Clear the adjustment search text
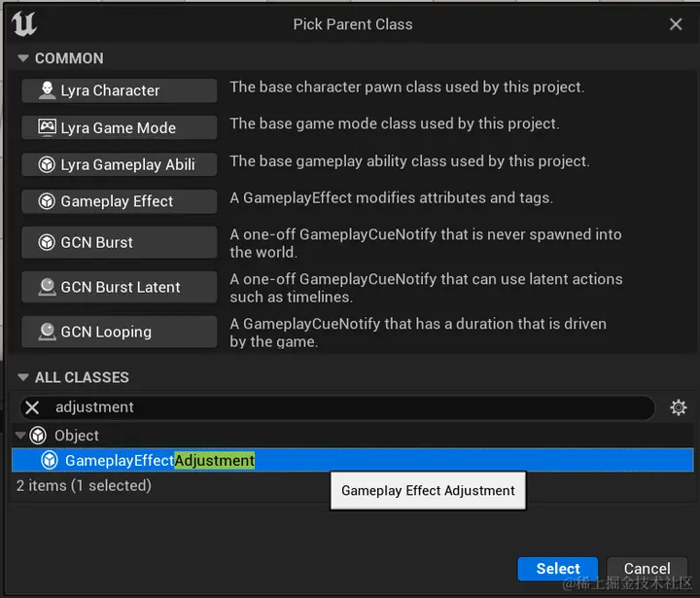Image resolution: width=700 pixels, height=598 pixels. click(32, 407)
